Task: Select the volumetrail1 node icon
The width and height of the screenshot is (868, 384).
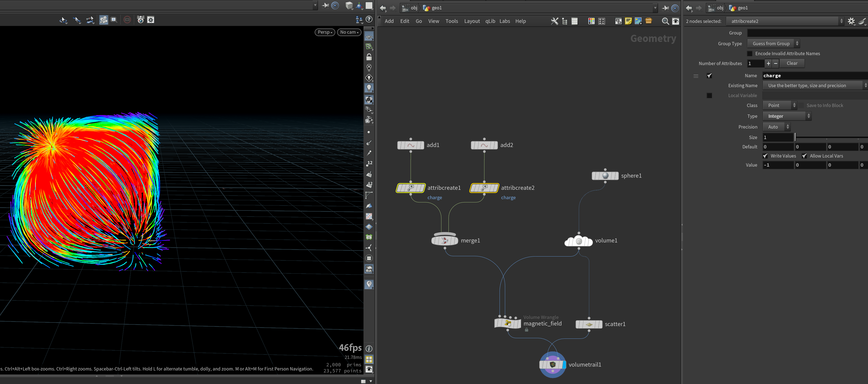Action: click(553, 364)
